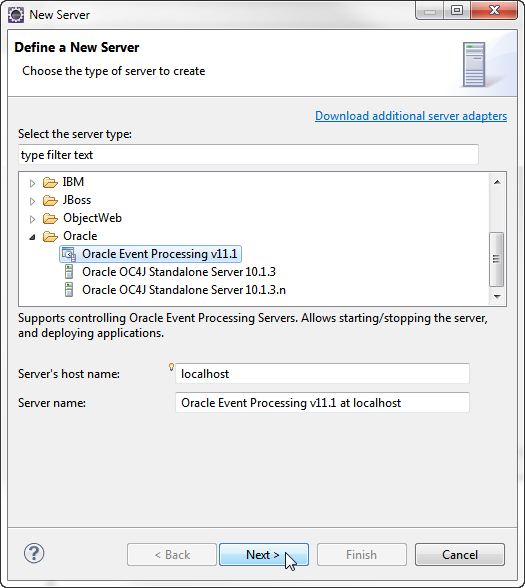Viewport: 525px width, 588px height.
Task: Expand the ObjectWeb server category
Action: tap(33, 219)
